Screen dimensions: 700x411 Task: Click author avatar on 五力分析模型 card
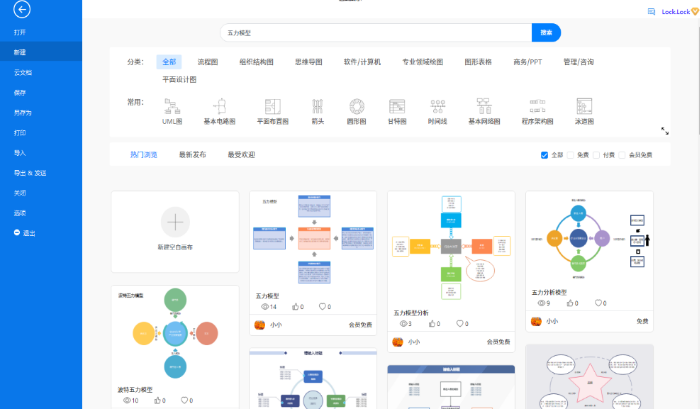coord(536,321)
